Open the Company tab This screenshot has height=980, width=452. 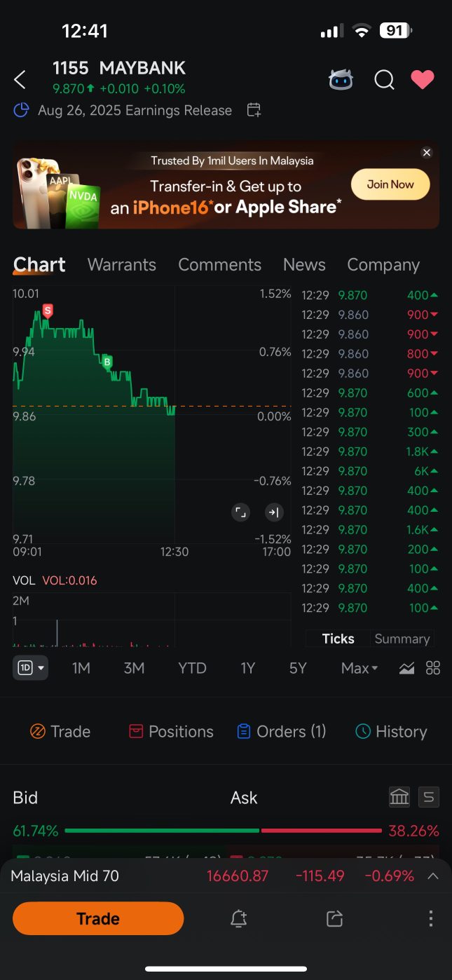coord(383,264)
